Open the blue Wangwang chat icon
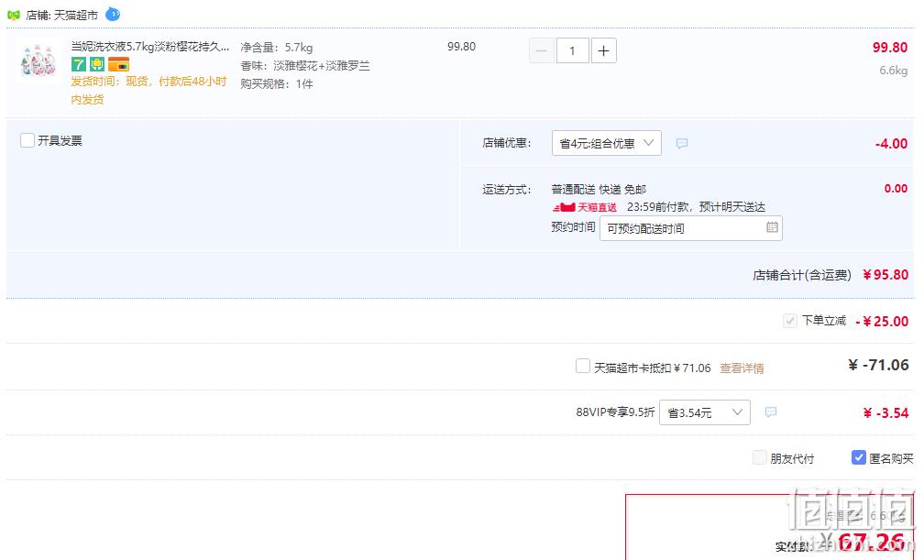The width and height of the screenshot is (924, 560). 113,14
